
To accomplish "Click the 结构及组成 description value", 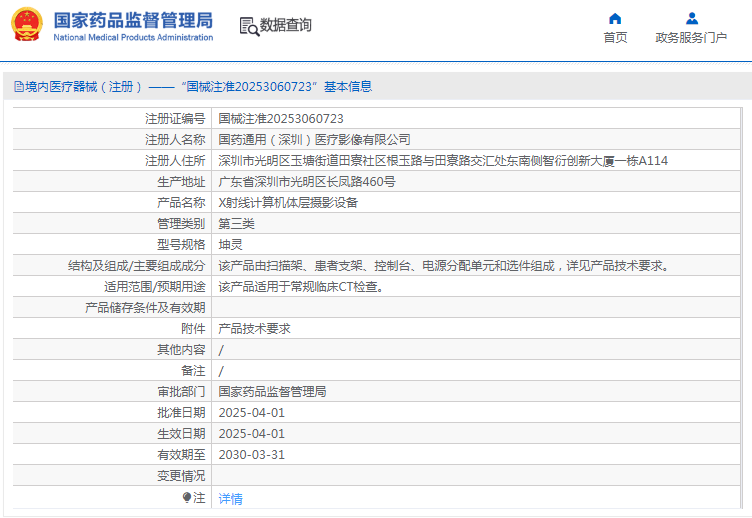I will 444,266.
